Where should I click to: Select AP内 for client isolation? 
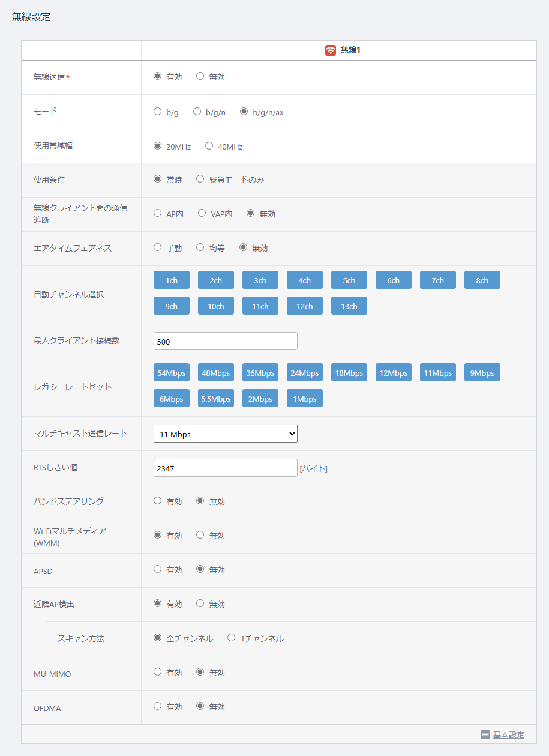[x=158, y=213]
